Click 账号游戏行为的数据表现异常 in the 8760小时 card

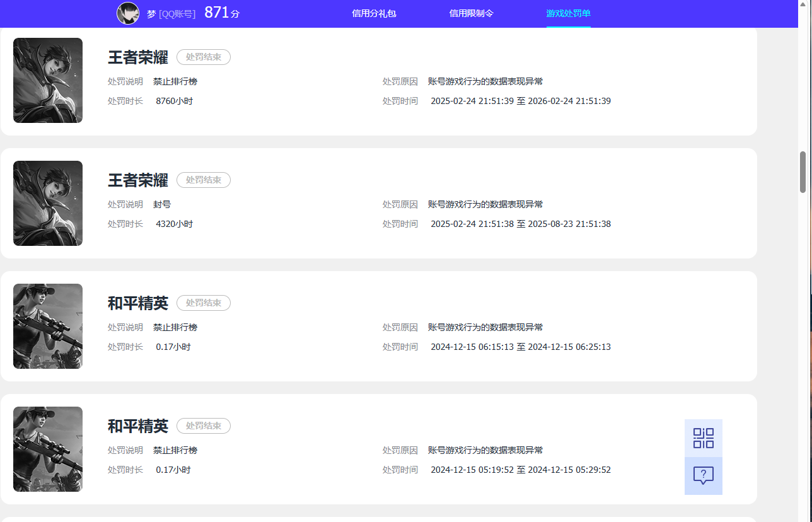click(x=485, y=81)
